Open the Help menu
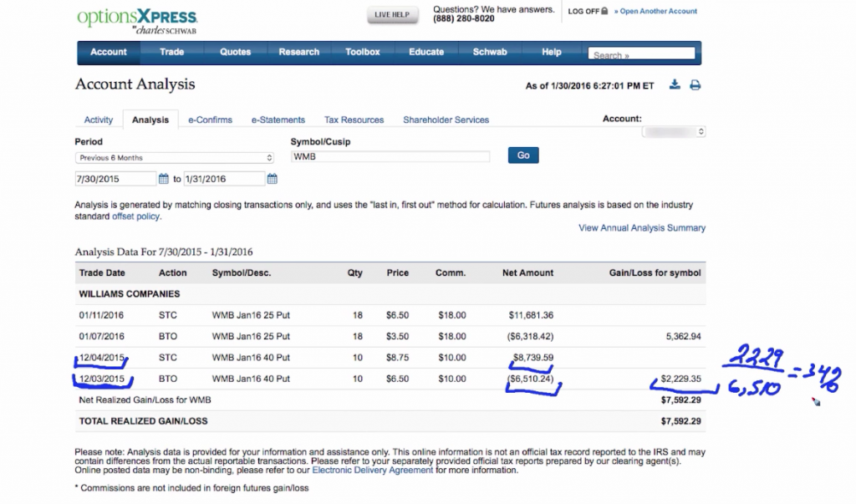This screenshot has height=504, width=856. click(552, 52)
